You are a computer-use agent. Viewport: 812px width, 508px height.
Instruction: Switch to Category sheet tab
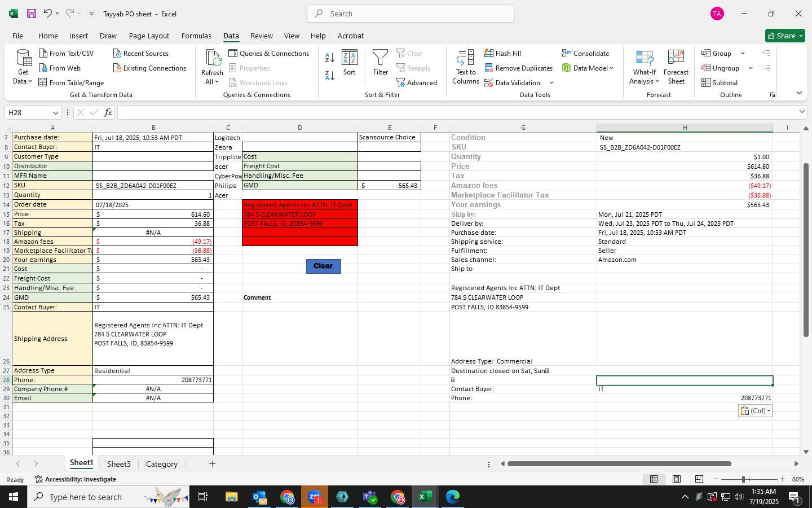tap(162, 464)
